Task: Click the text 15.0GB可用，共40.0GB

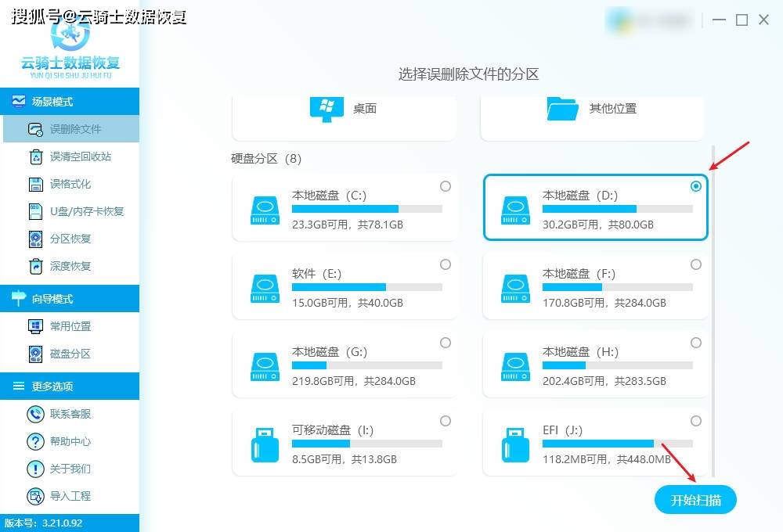Action: click(348, 303)
